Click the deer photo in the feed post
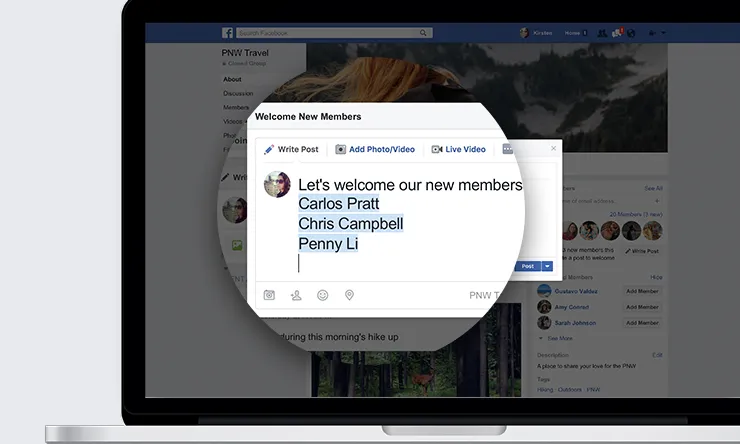This screenshot has height=444, width=740. pos(415,374)
